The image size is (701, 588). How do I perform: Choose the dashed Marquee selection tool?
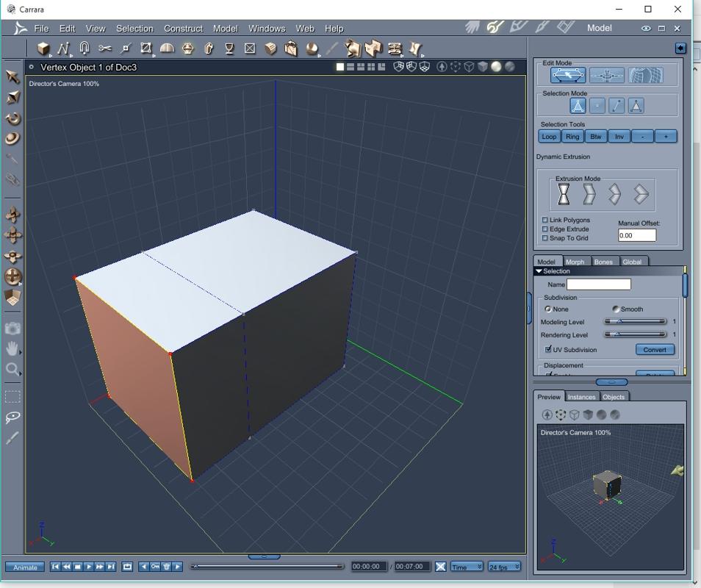click(x=12, y=397)
